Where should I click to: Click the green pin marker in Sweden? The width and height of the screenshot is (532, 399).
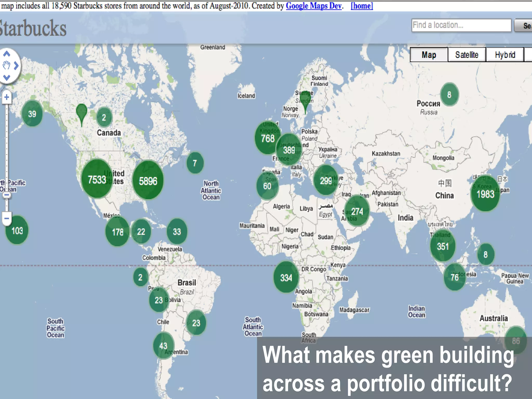(x=305, y=103)
